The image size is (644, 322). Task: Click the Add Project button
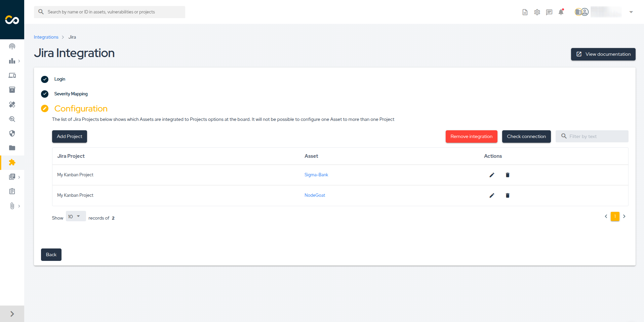pos(70,137)
